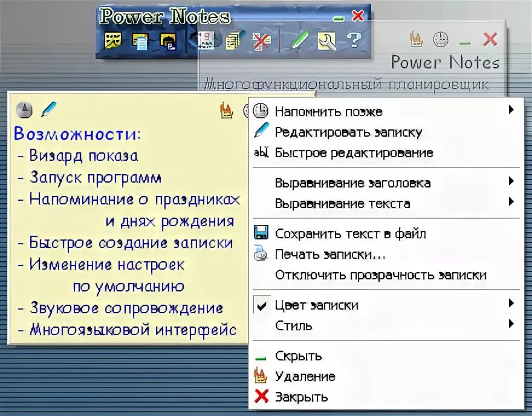Select Сохранить текст в файл
The width and height of the screenshot is (532, 416).
click(386, 234)
